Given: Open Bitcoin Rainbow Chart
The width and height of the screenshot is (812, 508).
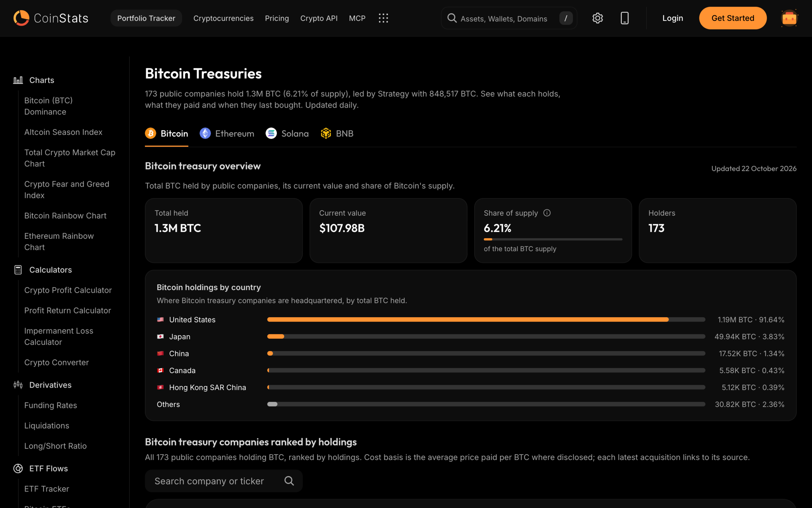Looking at the screenshot, I should pos(65,216).
